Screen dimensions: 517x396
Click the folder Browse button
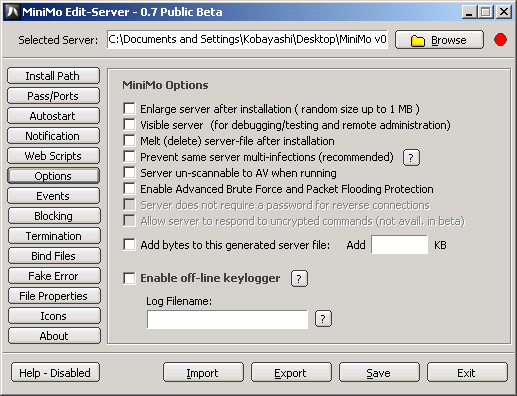coord(439,40)
